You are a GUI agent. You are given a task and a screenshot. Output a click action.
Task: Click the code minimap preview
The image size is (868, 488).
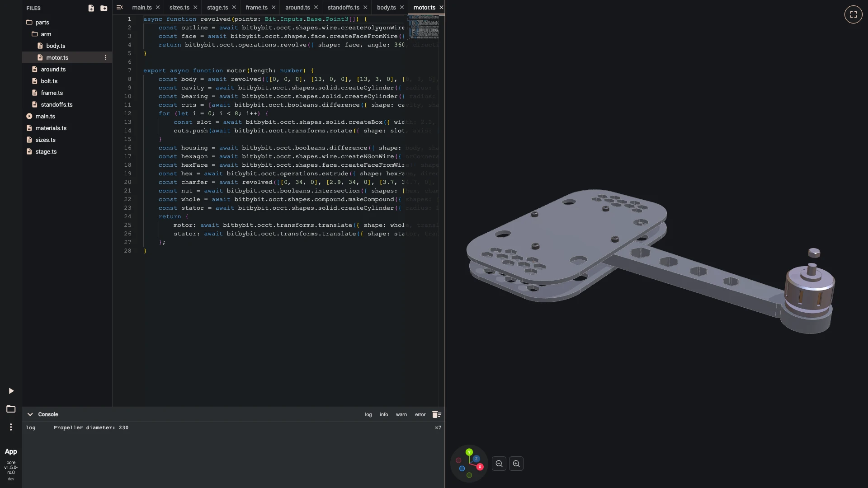[x=424, y=27]
